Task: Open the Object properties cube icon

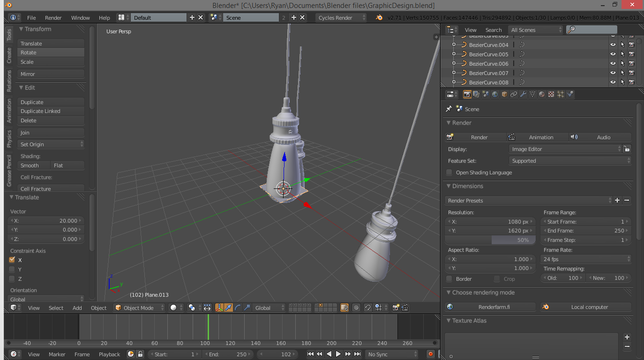Action: 504,94
